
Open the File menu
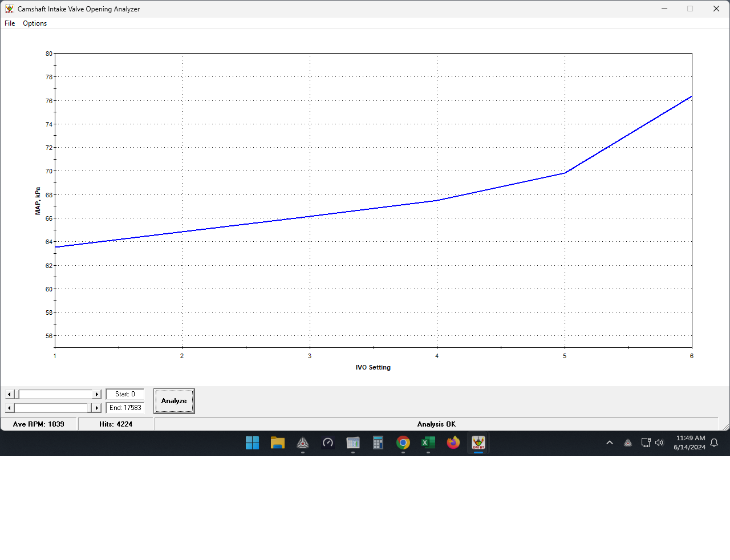tap(10, 23)
